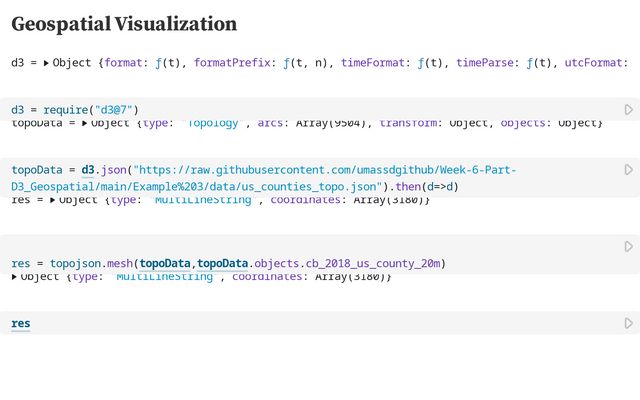Click the formatPrefix property in d3 output

click(x=232, y=63)
